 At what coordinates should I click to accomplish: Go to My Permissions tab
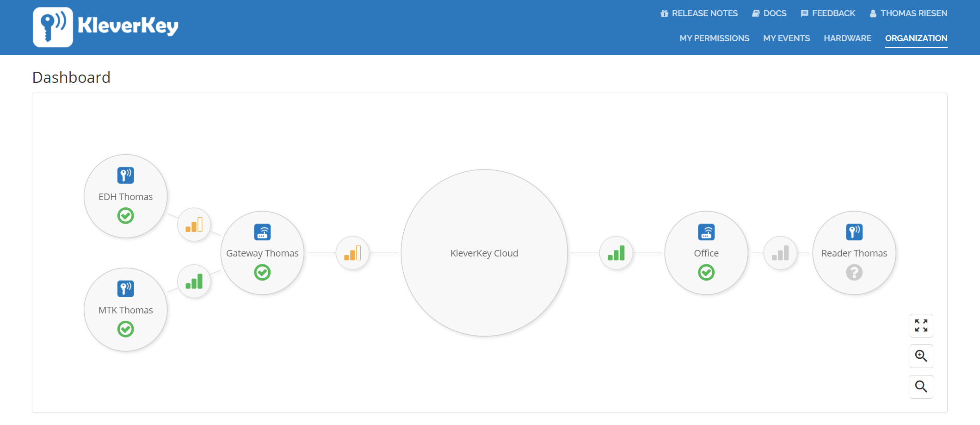pos(714,38)
